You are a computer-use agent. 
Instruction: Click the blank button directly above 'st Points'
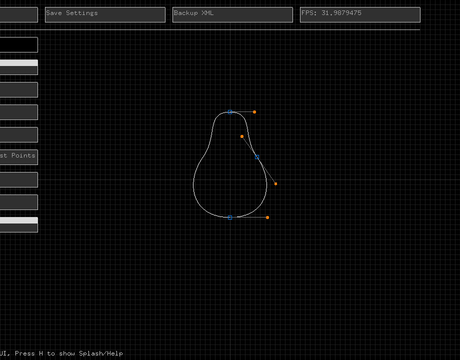click(x=19, y=135)
